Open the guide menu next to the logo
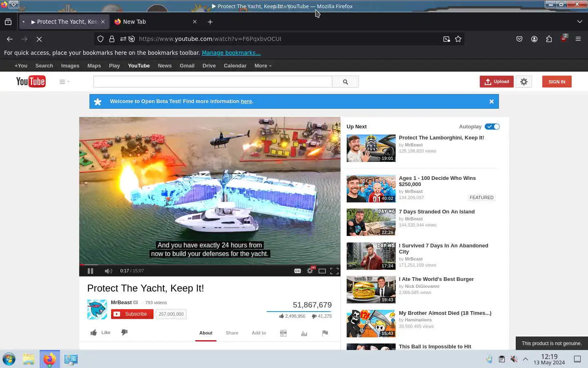Screen dimensions: 588x368 pos(64,81)
